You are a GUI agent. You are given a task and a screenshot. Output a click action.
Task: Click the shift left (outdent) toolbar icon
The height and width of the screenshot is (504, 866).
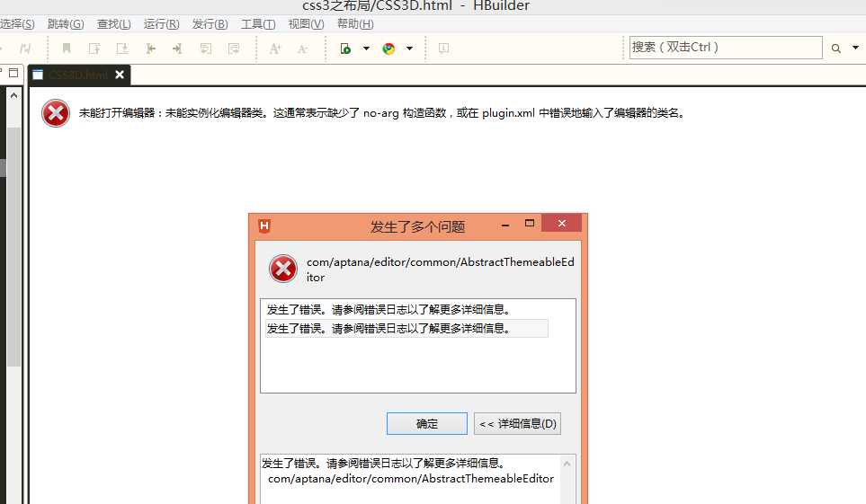click(150, 49)
